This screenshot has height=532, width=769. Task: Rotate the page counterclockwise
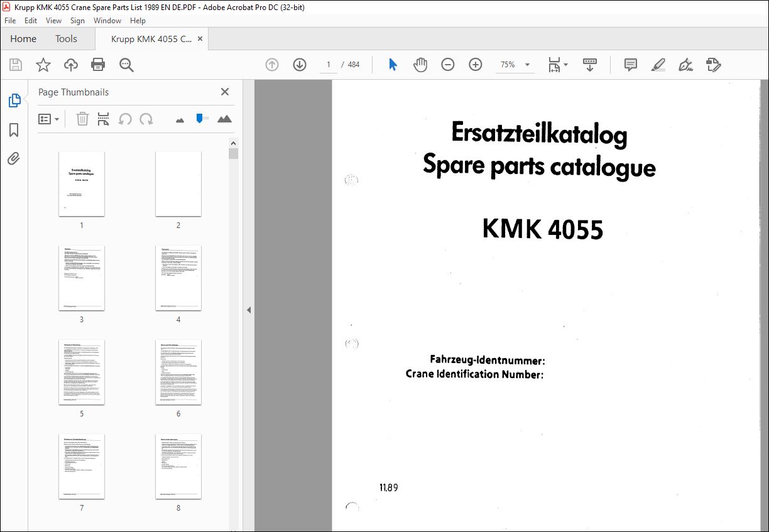(x=125, y=119)
